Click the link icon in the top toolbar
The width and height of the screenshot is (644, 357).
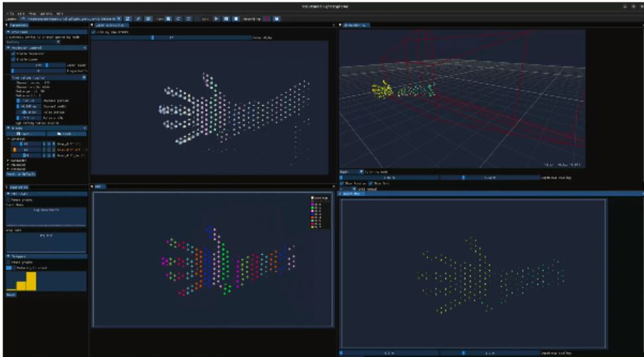click(x=138, y=18)
